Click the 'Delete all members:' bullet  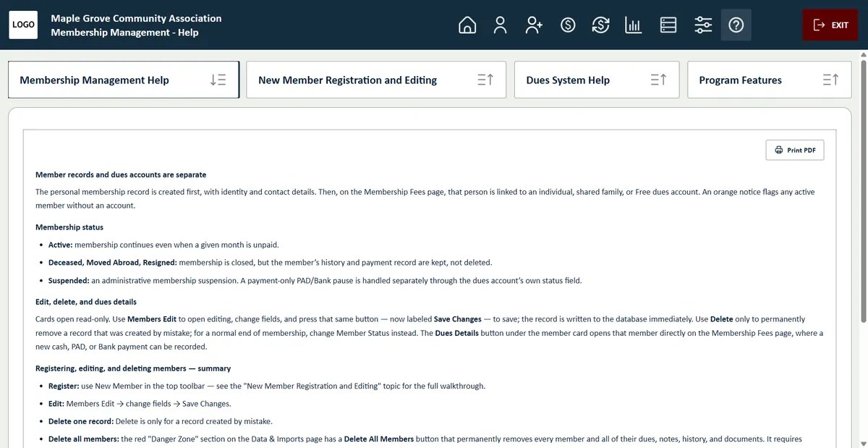pyautogui.click(x=425, y=439)
